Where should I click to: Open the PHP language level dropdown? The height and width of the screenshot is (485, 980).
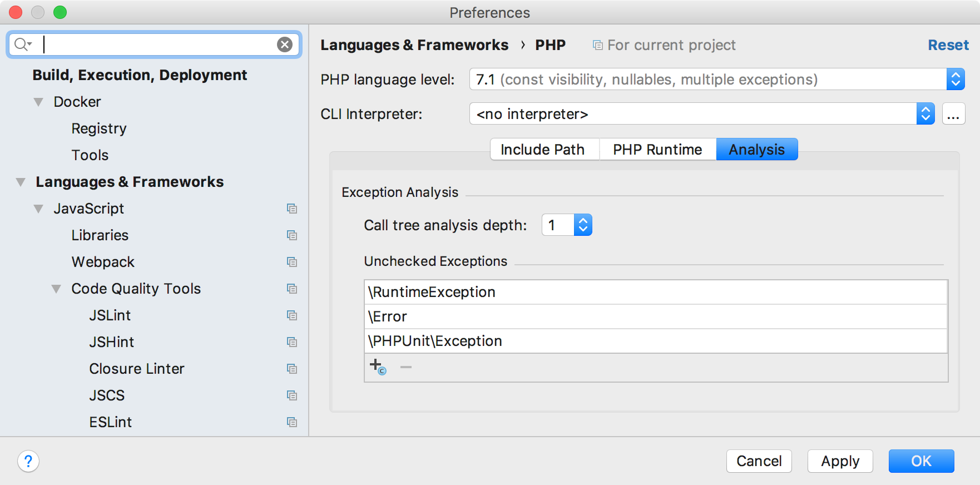tap(955, 80)
